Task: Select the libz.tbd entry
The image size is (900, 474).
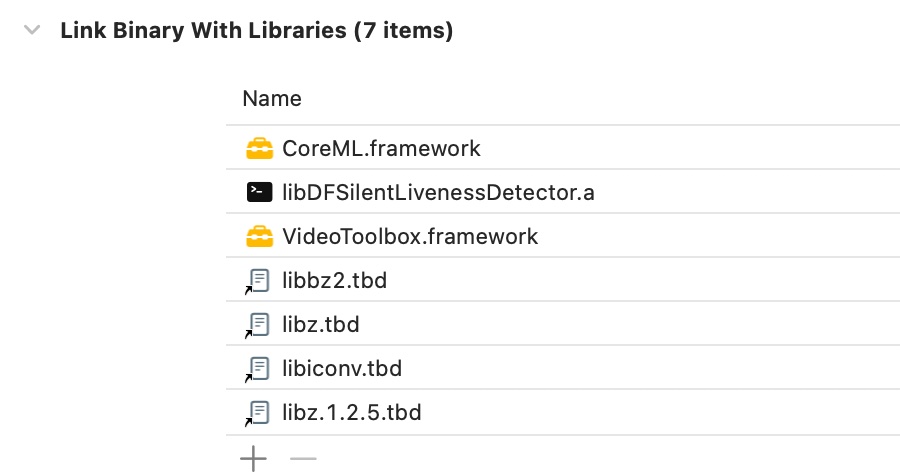Action: point(320,325)
